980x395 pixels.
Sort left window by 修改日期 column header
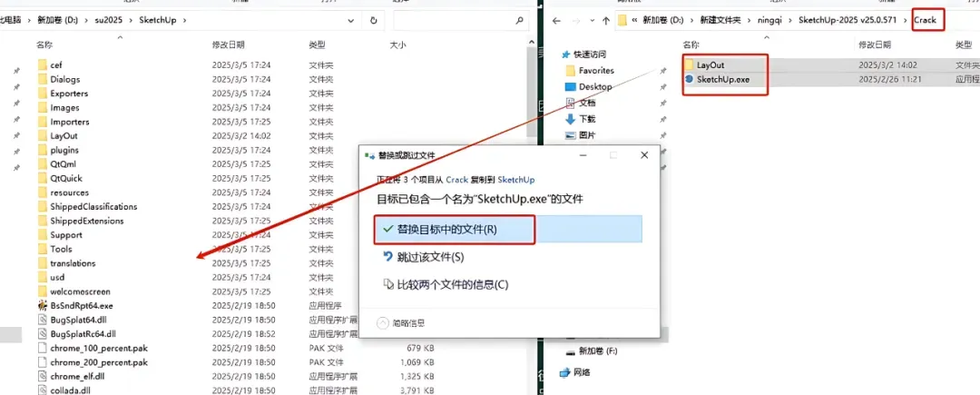coord(228,45)
